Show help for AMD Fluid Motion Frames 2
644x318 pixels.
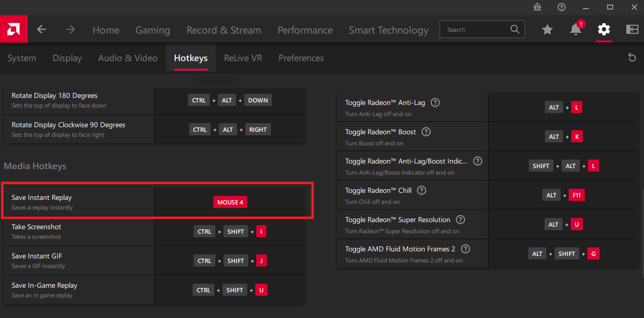[x=466, y=249]
